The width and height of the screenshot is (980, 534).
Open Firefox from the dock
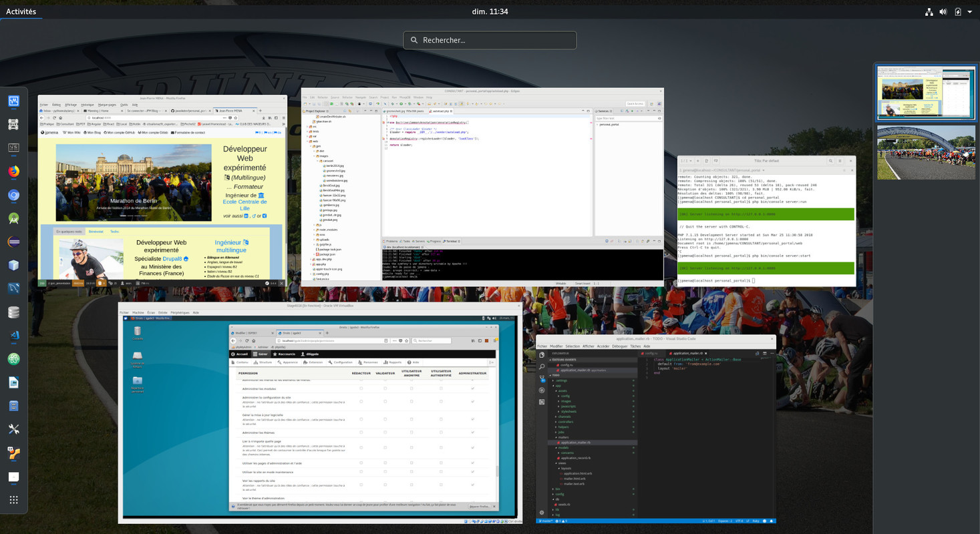pyautogui.click(x=13, y=171)
